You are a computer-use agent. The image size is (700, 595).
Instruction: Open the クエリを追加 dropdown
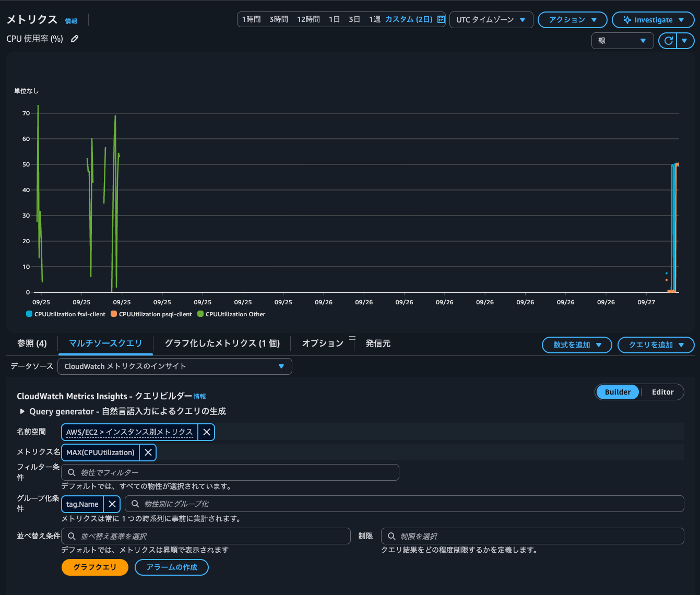click(x=656, y=345)
